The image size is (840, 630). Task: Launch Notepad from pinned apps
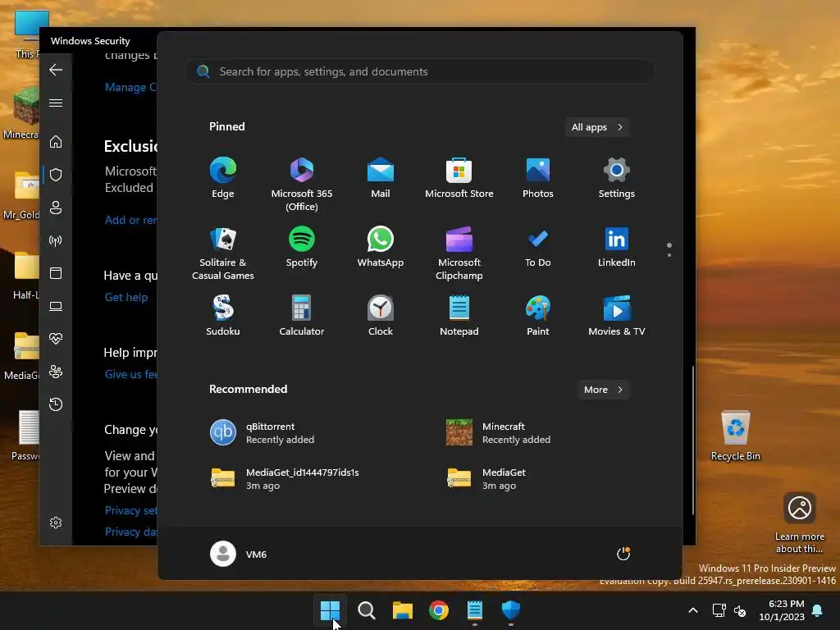point(459,316)
